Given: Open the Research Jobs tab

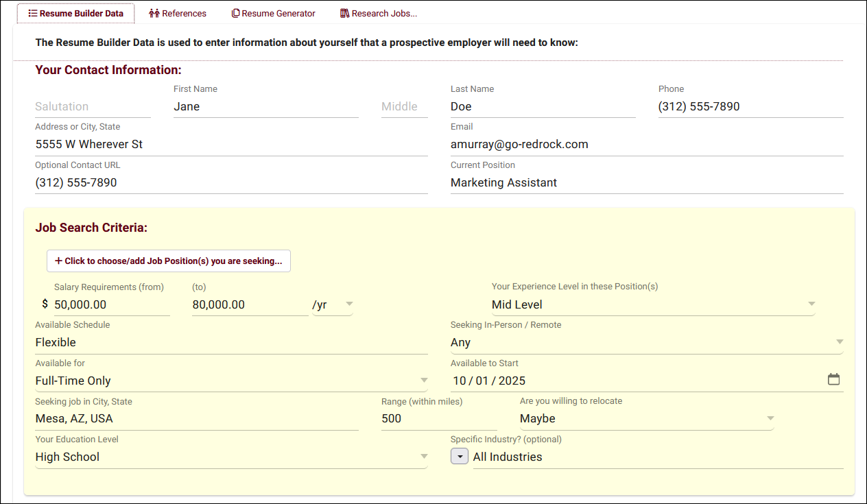Looking at the screenshot, I should [x=379, y=13].
